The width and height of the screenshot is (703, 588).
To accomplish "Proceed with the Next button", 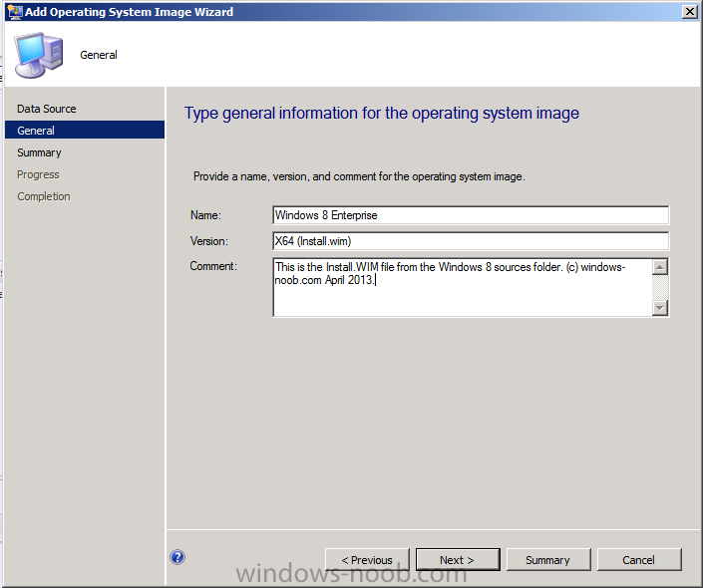I will (458, 560).
